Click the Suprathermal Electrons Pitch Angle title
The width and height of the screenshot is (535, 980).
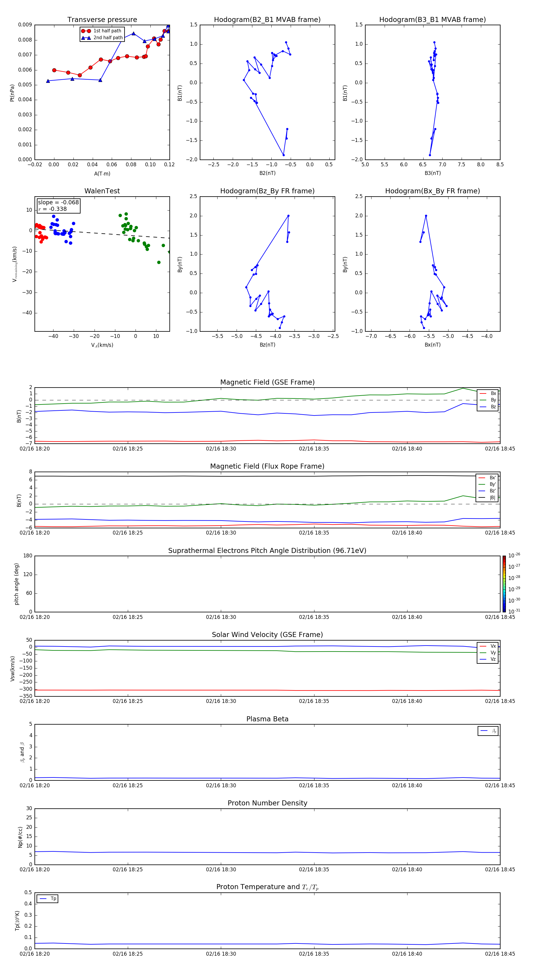267,551
